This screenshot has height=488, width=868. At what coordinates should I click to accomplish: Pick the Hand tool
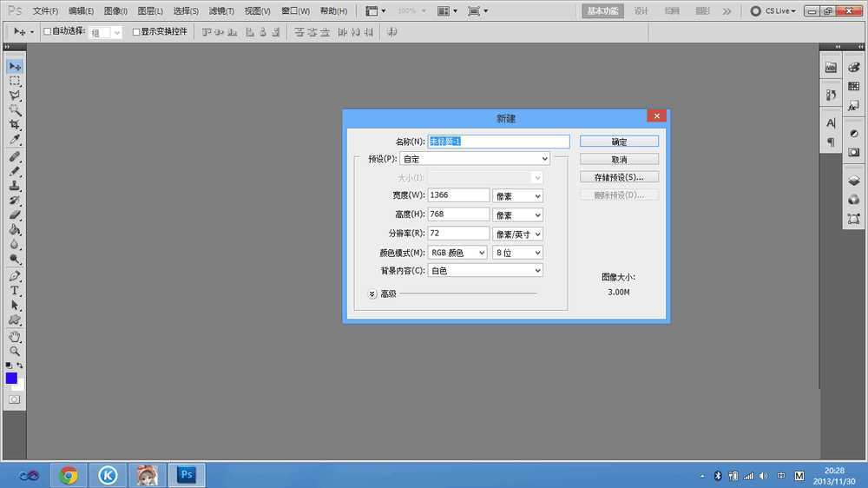[15, 337]
